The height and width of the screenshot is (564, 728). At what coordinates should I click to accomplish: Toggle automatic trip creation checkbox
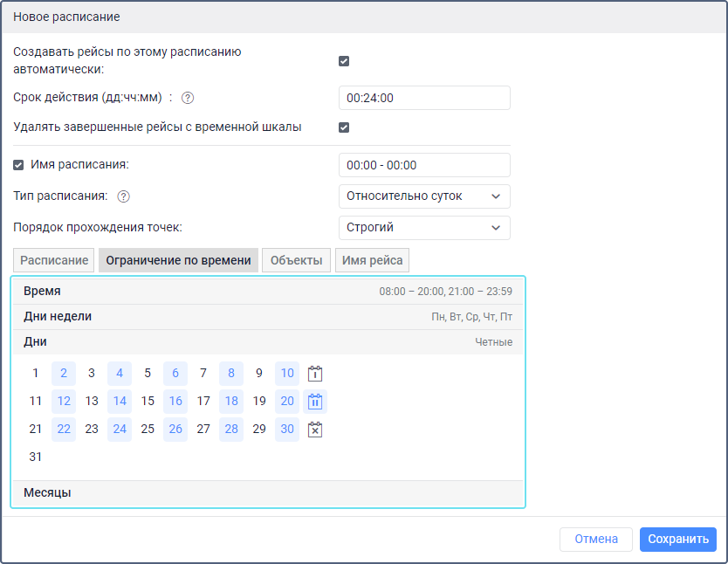[x=344, y=61]
